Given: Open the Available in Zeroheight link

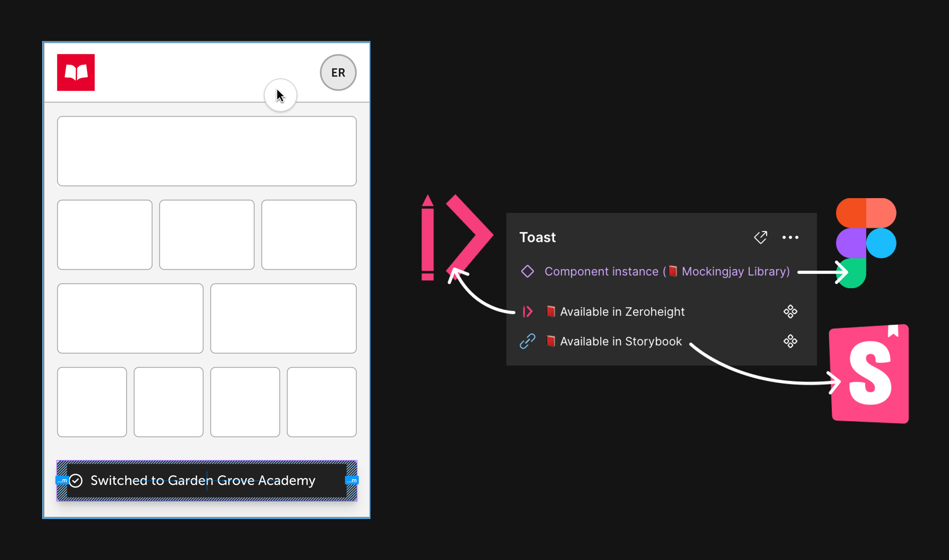Looking at the screenshot, I should pos(622,312).
